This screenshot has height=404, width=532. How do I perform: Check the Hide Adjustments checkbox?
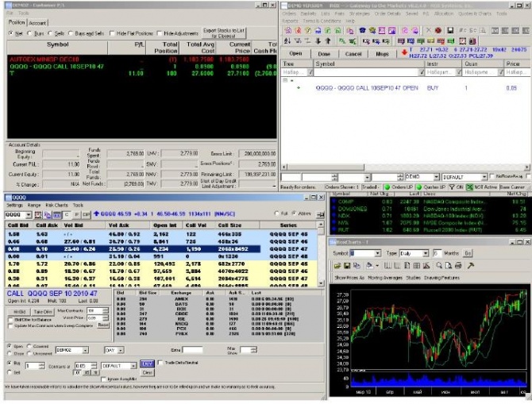click(160, 33)
